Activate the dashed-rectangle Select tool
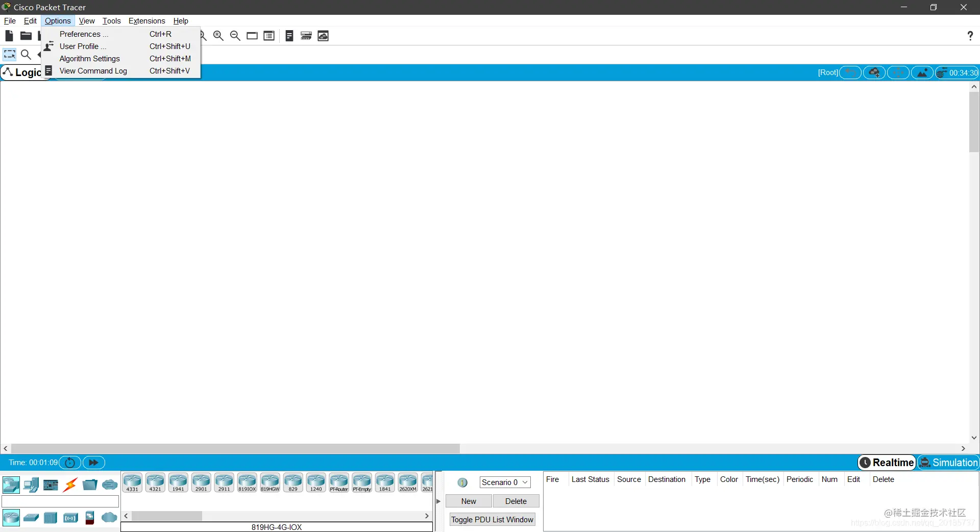Image resolution: width=980 pixels, height=532 pixels. [10, 54]
